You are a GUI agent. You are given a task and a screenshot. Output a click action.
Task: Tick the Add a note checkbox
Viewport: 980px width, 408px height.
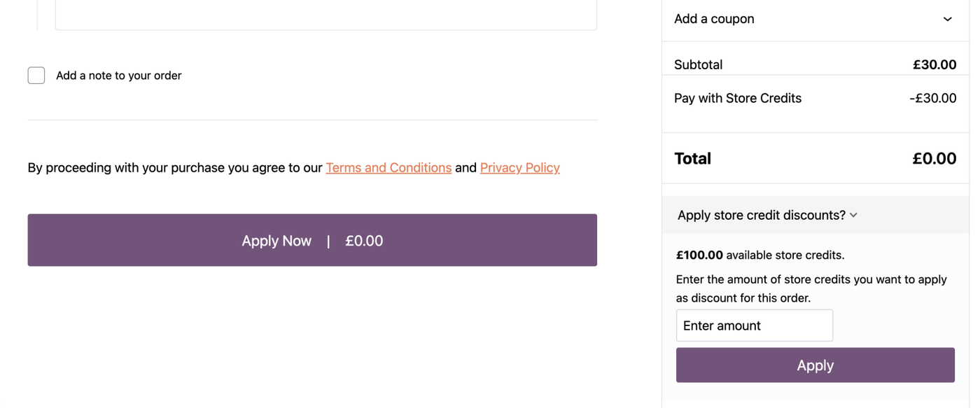pos(36,76)
